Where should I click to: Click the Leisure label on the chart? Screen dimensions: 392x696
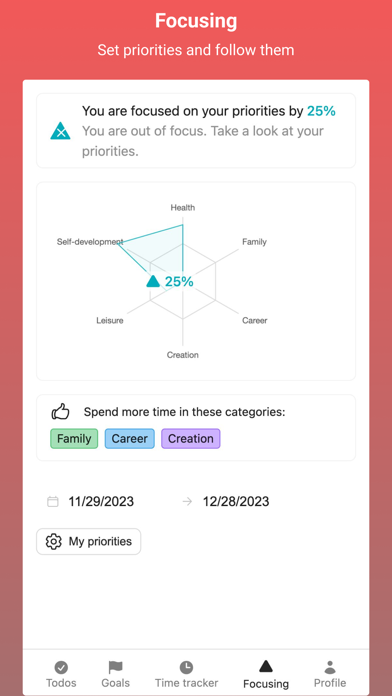(x=110, y=320)
